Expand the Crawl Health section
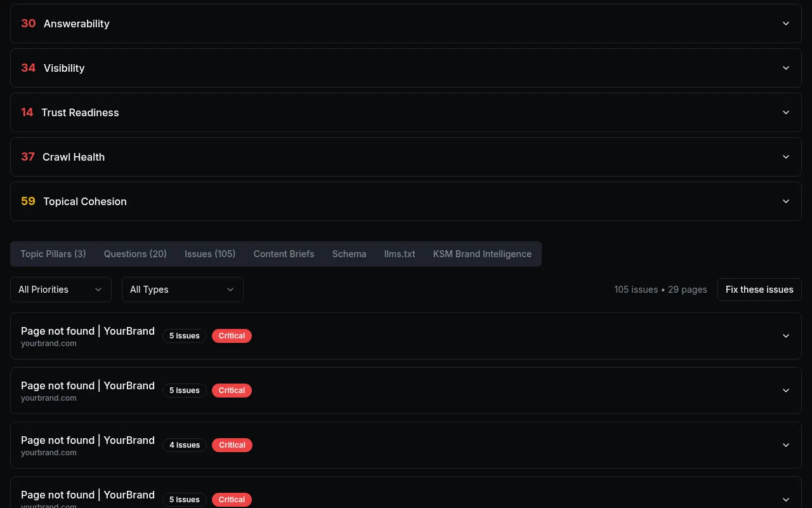The image size is (812, 508). pyautogui.click(x=406, y=157)
